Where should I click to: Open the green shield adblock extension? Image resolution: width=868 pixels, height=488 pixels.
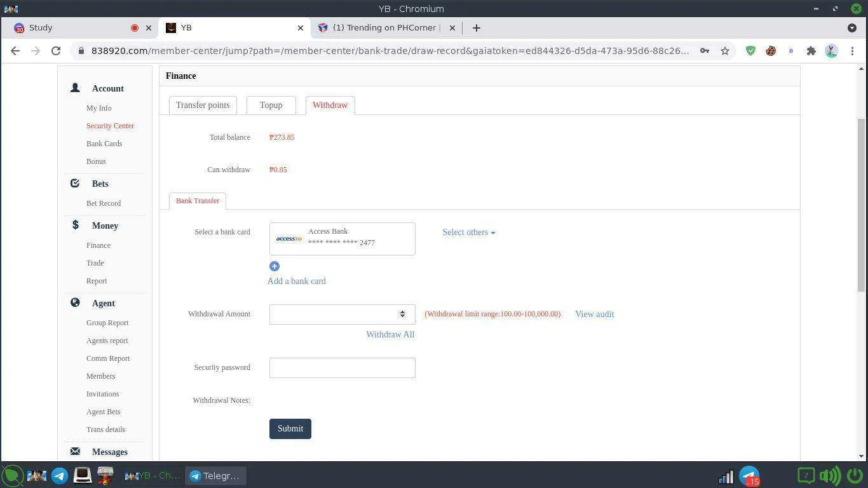750,51
